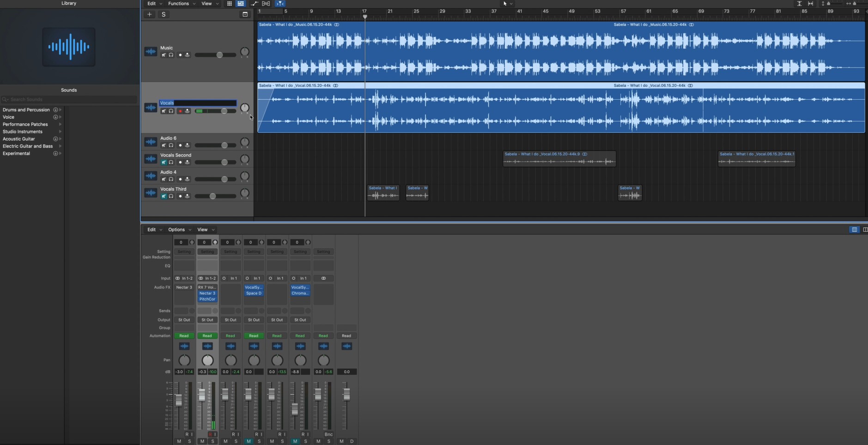
Task: Click the playhead marker at bar 17
Action: point(365,17)
